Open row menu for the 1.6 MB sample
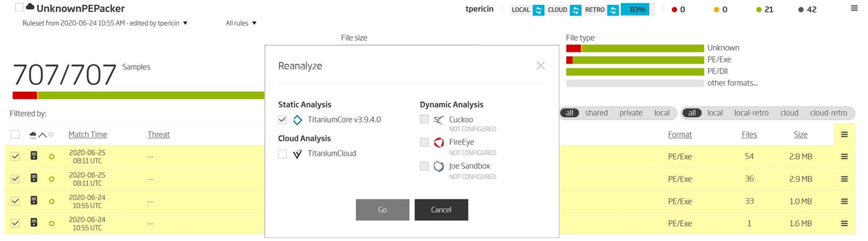Screen dimensions: 868x241 (844, 224)
